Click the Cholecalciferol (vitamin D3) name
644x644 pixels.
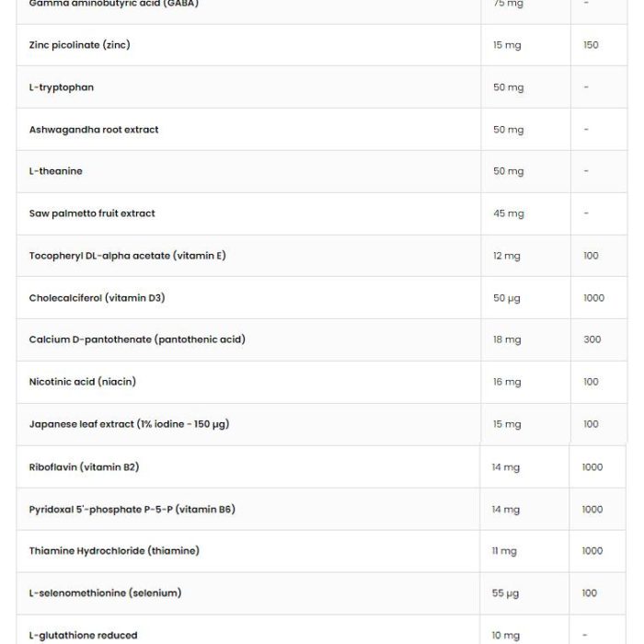tap(97, 298)
